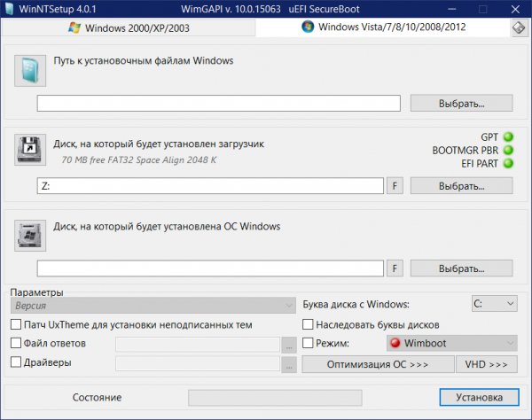Viewport: 532px width, 420px height.
Task: Toggle the Режим checkbox
Action: (x=308, y=343)
